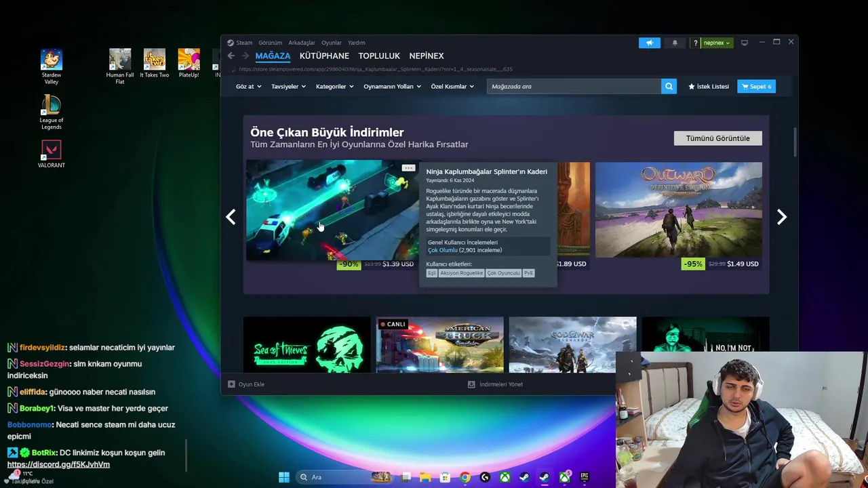This screenshot has width=868, height=488.
Task: Open Steam help question mark
Action: click(695, 43)
